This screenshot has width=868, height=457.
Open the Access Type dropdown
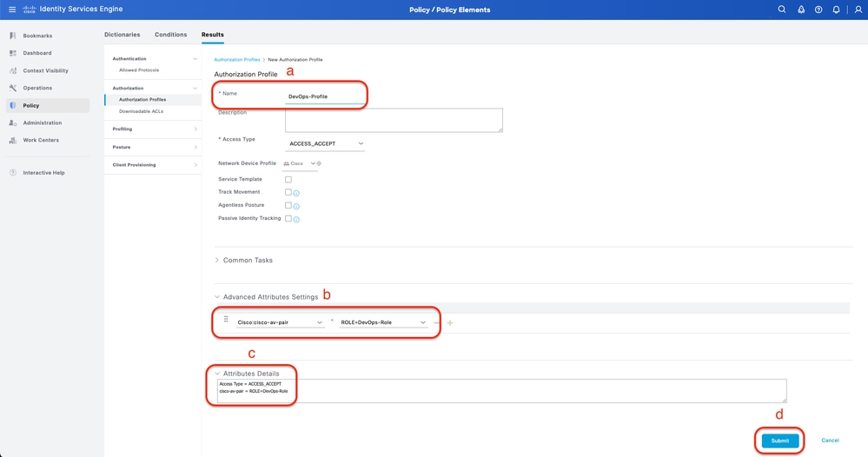click(x=326, y=144)
